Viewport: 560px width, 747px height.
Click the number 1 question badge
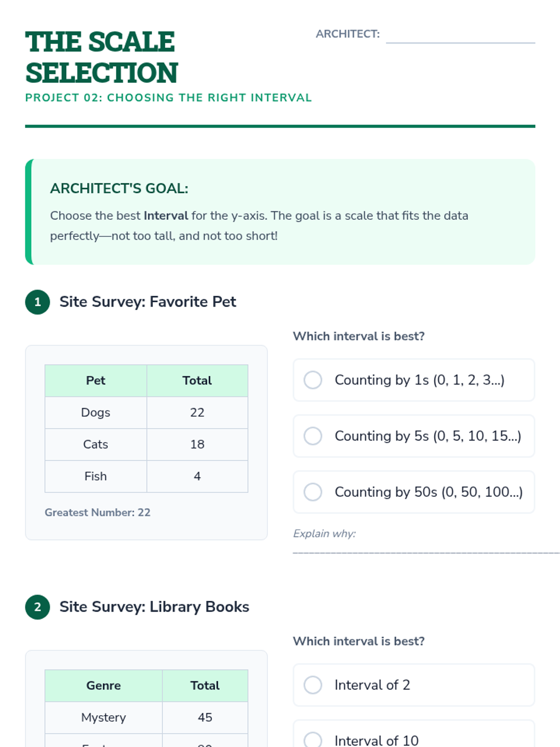coord(37,302)
